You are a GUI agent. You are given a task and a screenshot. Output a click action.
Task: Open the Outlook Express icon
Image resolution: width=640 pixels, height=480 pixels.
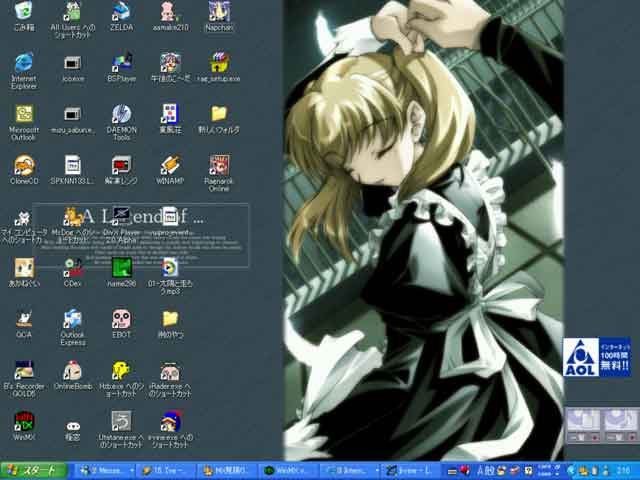tap(72, 320)
